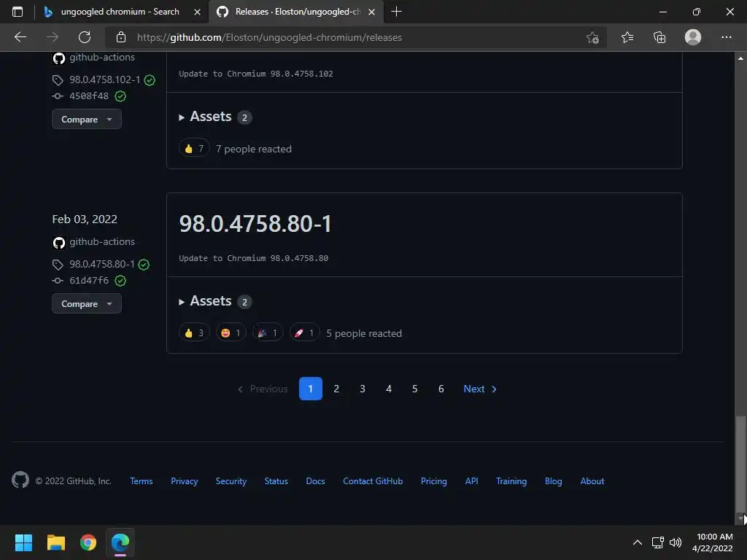The height and width of the screenshot is (560, 747).
Task: Open the API footer link
Action: click(472, 481)
